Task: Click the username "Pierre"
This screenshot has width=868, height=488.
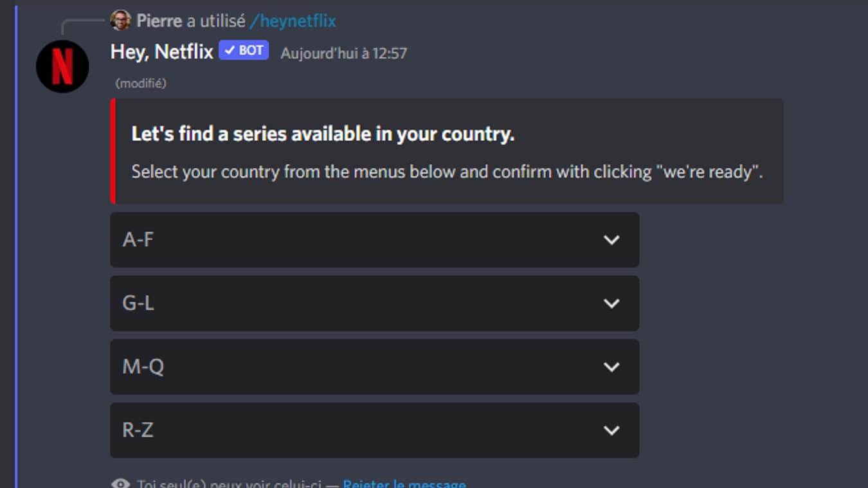Action: (154, 20)
